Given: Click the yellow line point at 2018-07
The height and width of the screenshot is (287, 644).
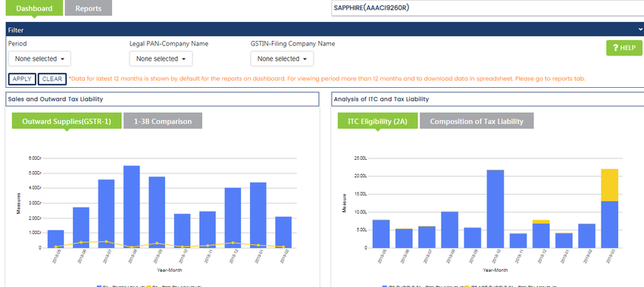Looking at the screenshot, I should 106,242.
